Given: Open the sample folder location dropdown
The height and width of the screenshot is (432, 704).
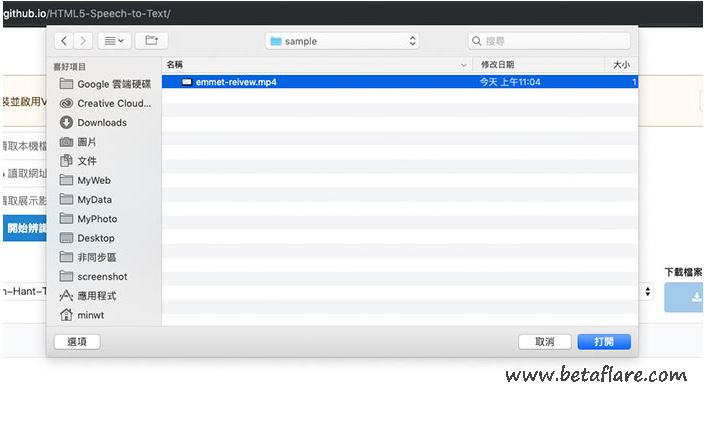Looking at the screenshot, I should point(343,41).
